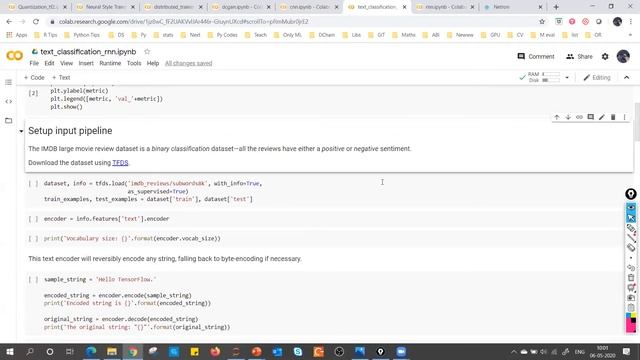Select the eraser annotation tool
This screenshot has width=640, height=360.
pyautogui.click(x=631, y=247)
